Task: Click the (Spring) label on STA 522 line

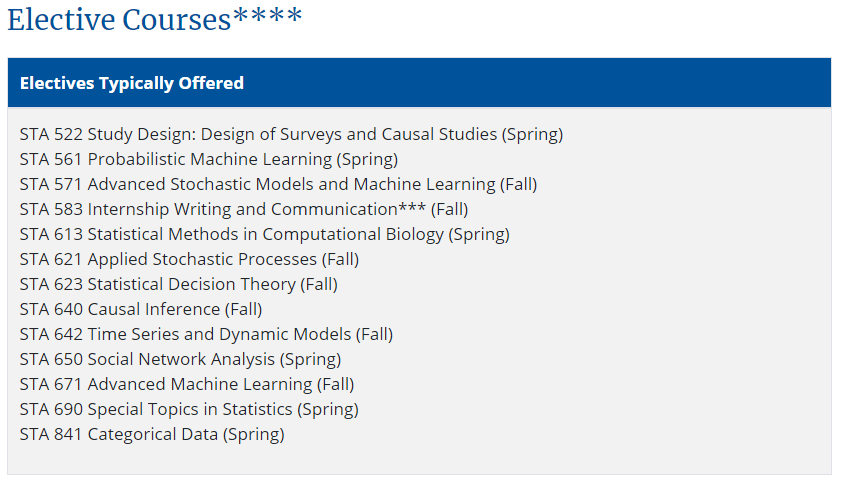Action: 533,134
